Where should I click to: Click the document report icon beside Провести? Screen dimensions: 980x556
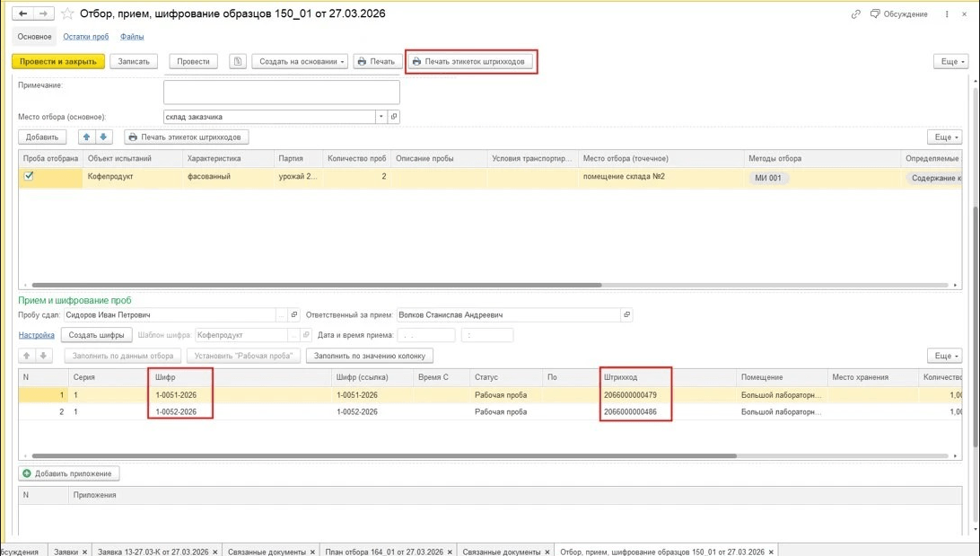point(238,61)
